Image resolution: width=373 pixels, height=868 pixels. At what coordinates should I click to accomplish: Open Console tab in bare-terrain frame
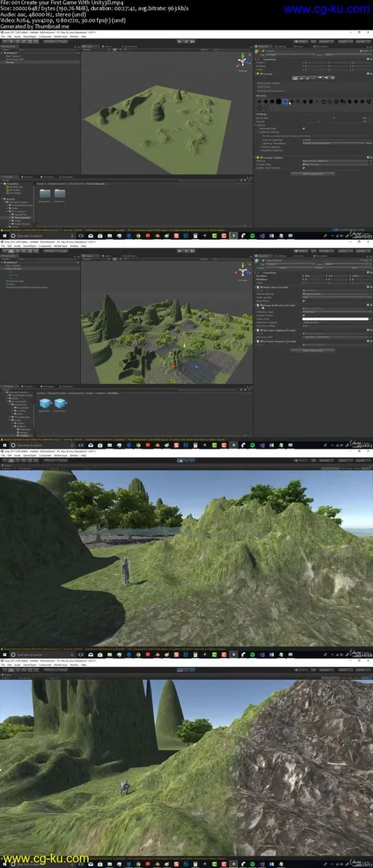point(27,177)
